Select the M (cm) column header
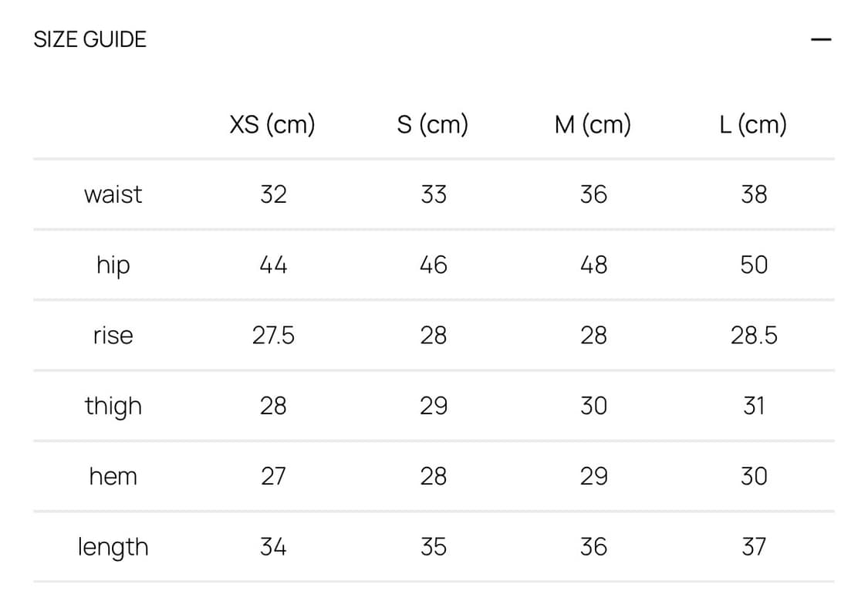 coord(593,124)
